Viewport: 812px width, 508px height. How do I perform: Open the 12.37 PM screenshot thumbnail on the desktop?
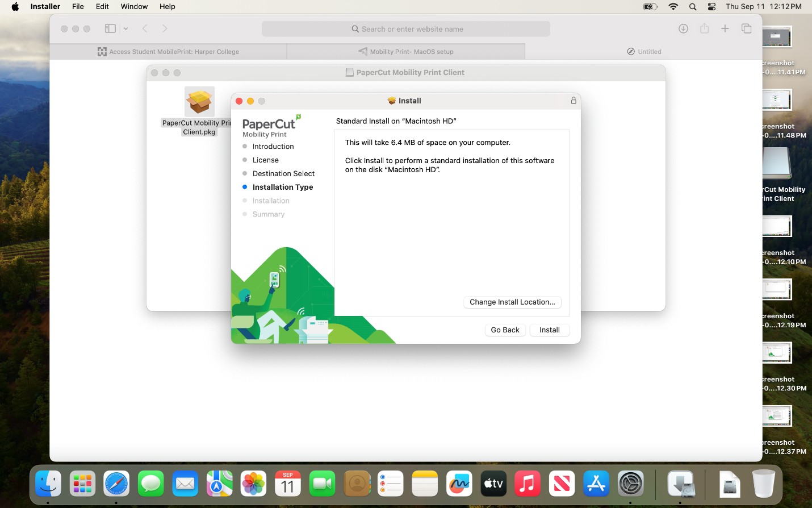[776, 415]
